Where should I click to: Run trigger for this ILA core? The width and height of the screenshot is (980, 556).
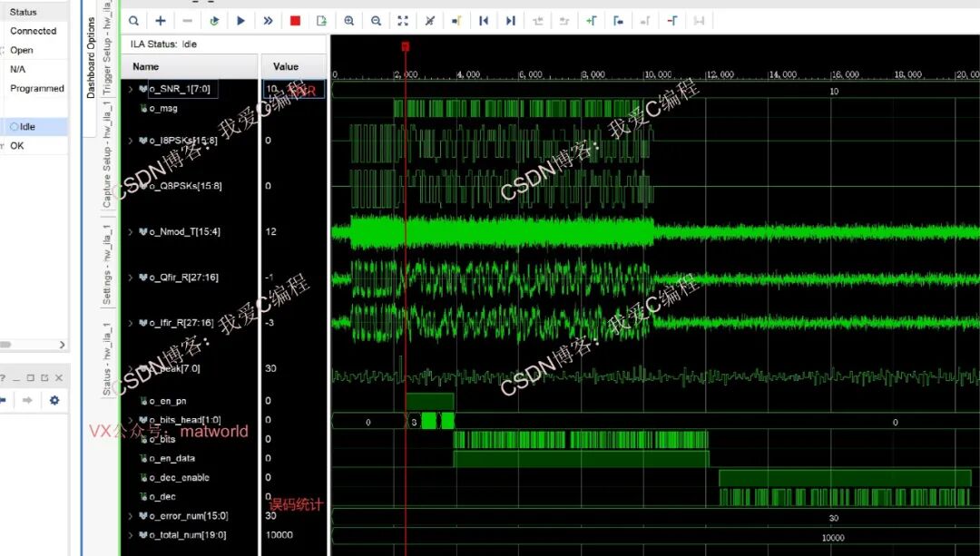(x=240, y=21)
